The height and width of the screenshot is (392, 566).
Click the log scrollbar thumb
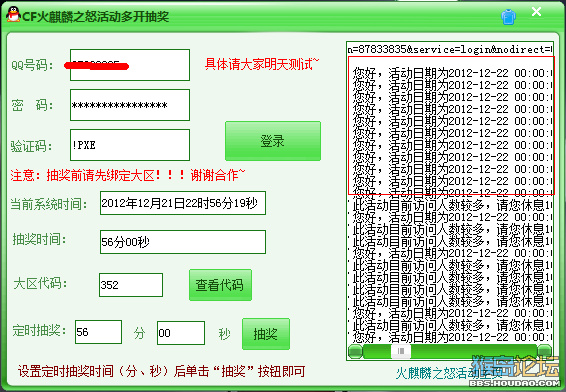(401, 351)
